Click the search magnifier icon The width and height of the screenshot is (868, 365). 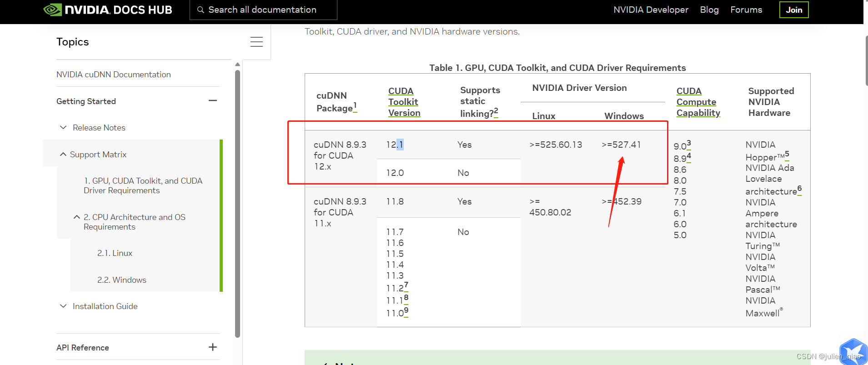[201, 10]
